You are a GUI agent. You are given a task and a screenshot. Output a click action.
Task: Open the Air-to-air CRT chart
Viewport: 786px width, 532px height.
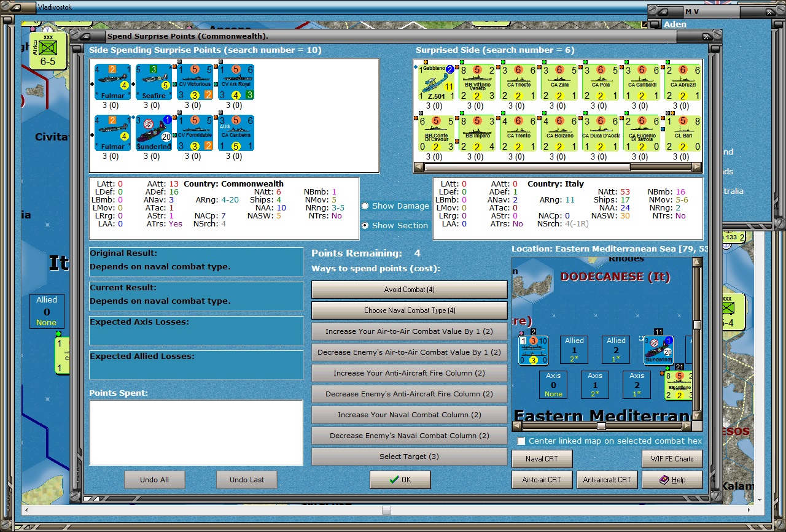[x=542, y=480]
